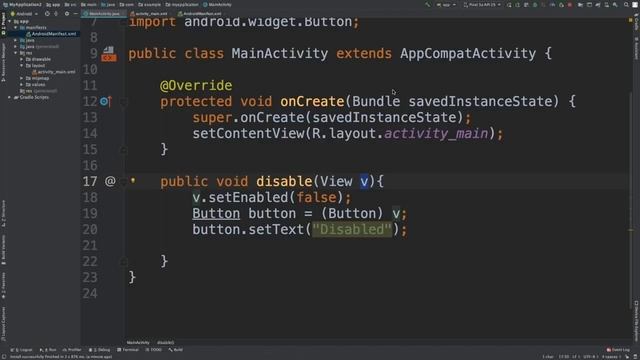Click the green Debug bug icon in toolbar
The width and height of the screenshot is (640, 360).
(x=535, y=4)
